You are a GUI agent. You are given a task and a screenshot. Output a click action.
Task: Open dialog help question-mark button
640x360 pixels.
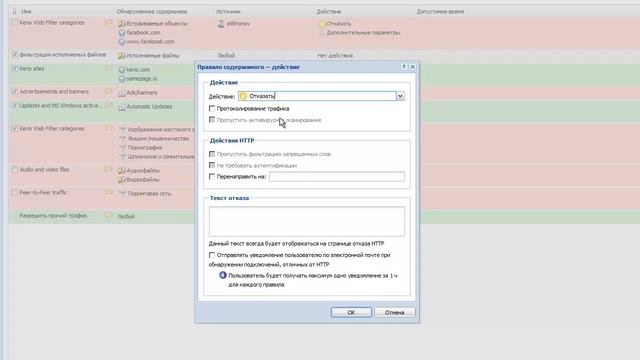(x=404, y=67)
